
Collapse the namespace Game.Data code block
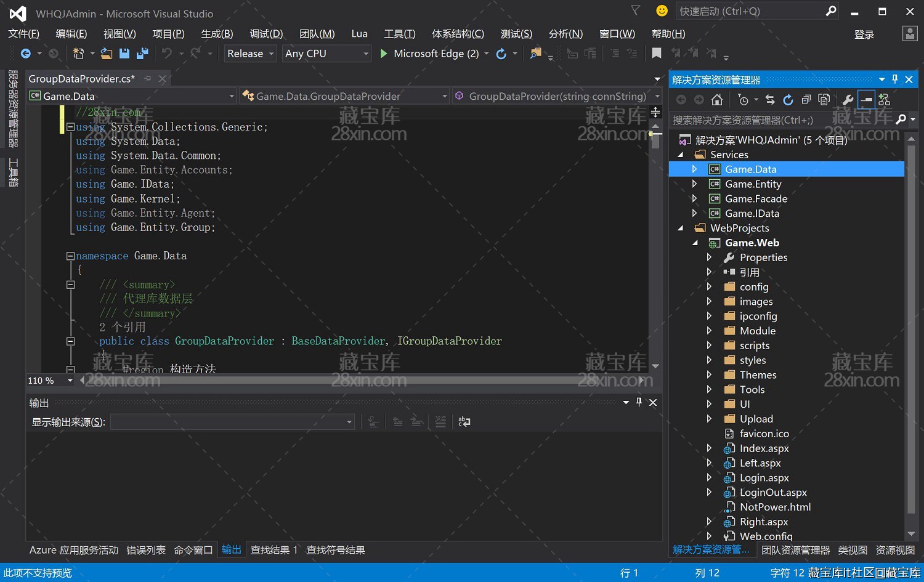point(70,256)
